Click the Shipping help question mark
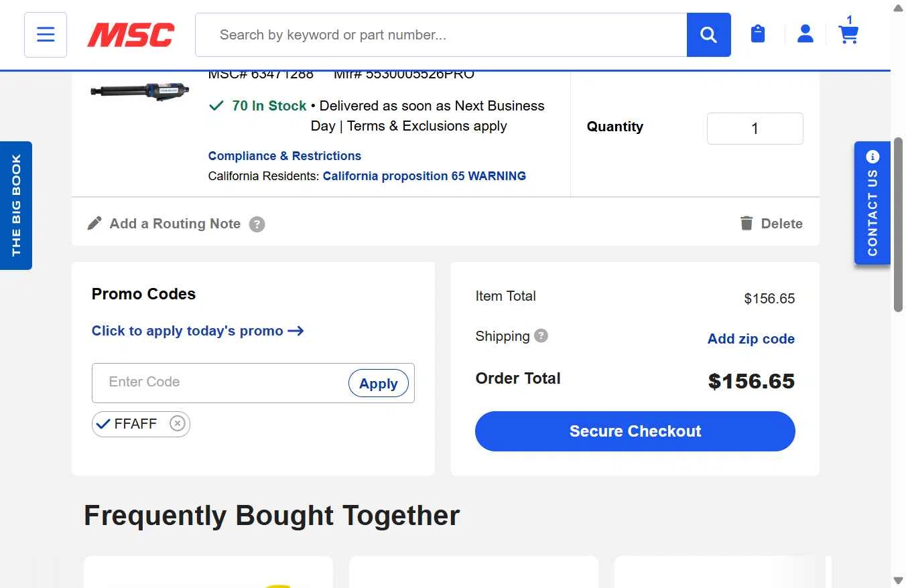The image size is (906, 588). (x=541, y=336)
